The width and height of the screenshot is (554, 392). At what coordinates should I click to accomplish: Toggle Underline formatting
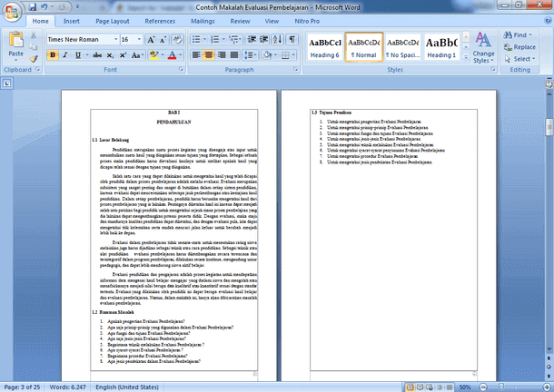[78, 55]
